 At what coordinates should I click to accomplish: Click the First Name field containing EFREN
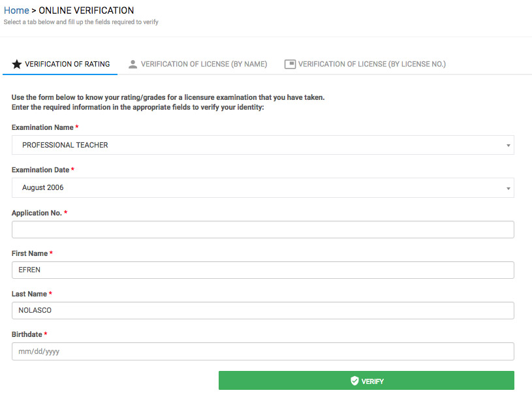(262, 270)
